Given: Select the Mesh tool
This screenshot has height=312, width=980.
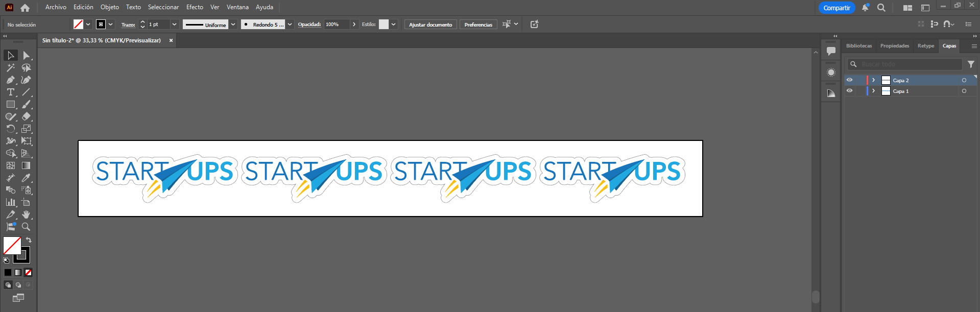Looking at the screenshot, I should click(x=10, y=165).
